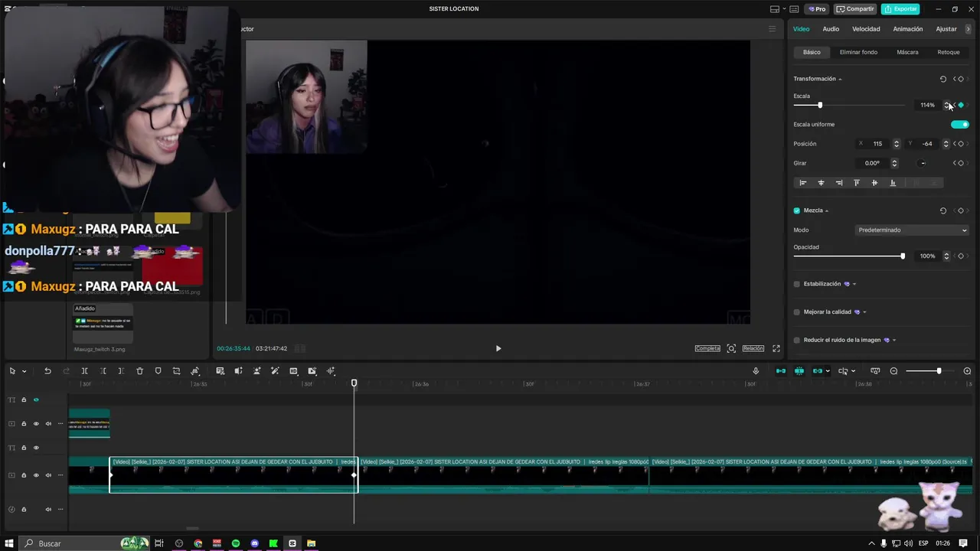Undo the last edit
980x551 pixels.
47,371
